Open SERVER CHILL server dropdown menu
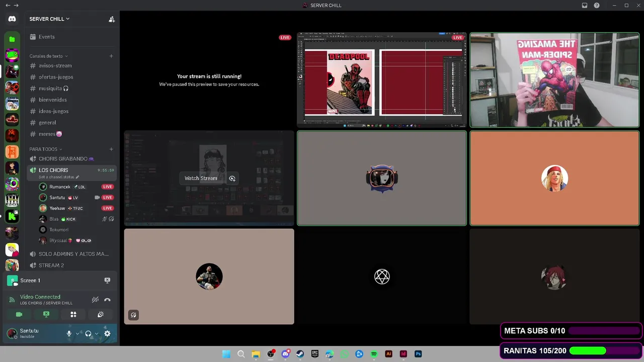This screenshot has width=644, height=362. (x=49, y=19)
